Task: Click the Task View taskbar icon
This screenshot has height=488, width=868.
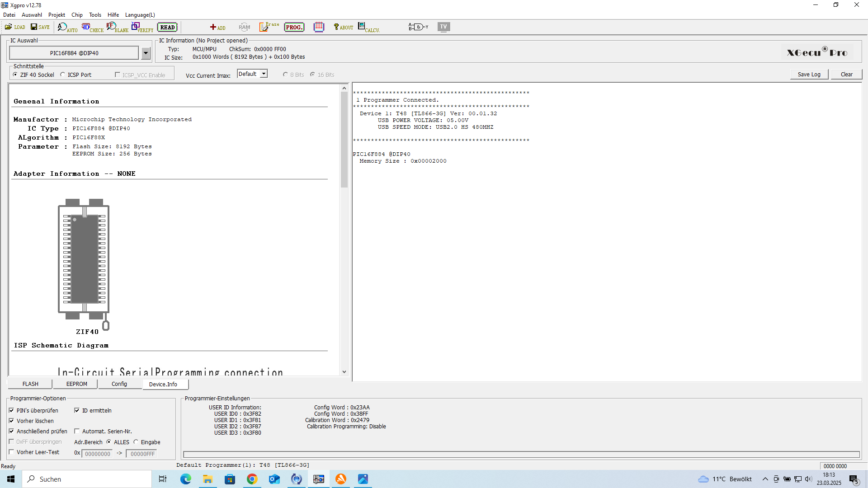Action: point(163,479)
